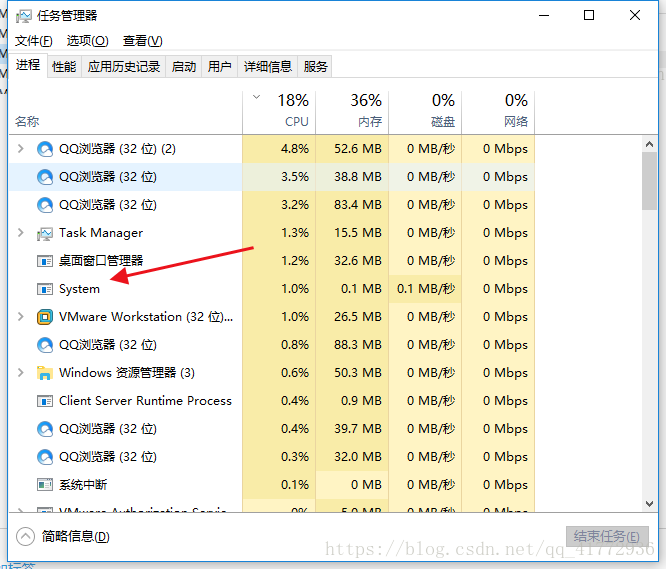The image size is (666, 569).
Task: Select the Windows 资源管理器 (3) row name
Action: click(x=127, y=373)
